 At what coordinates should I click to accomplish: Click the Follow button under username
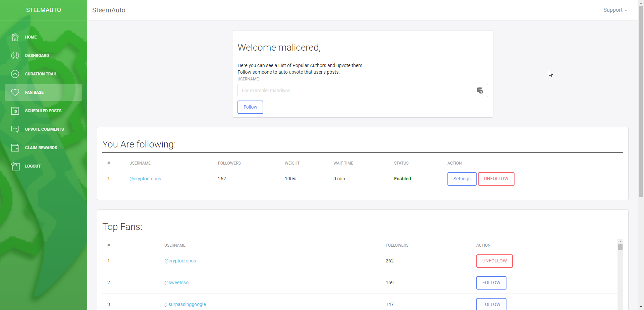pos(250,107)
